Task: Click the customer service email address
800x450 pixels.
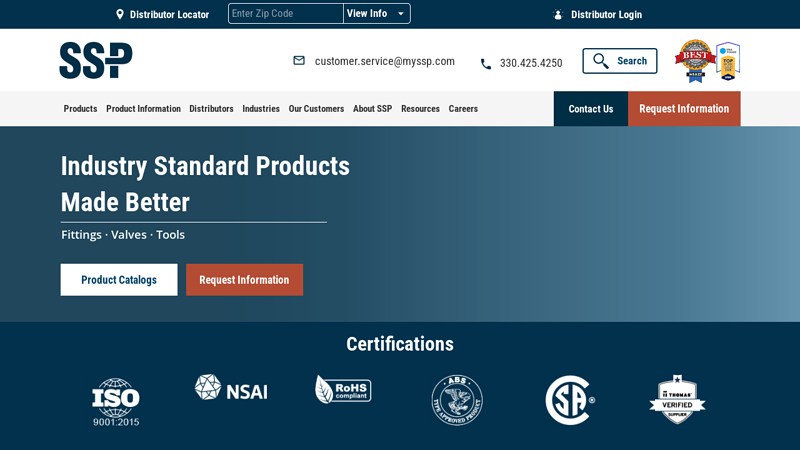Action: (384, 61)
